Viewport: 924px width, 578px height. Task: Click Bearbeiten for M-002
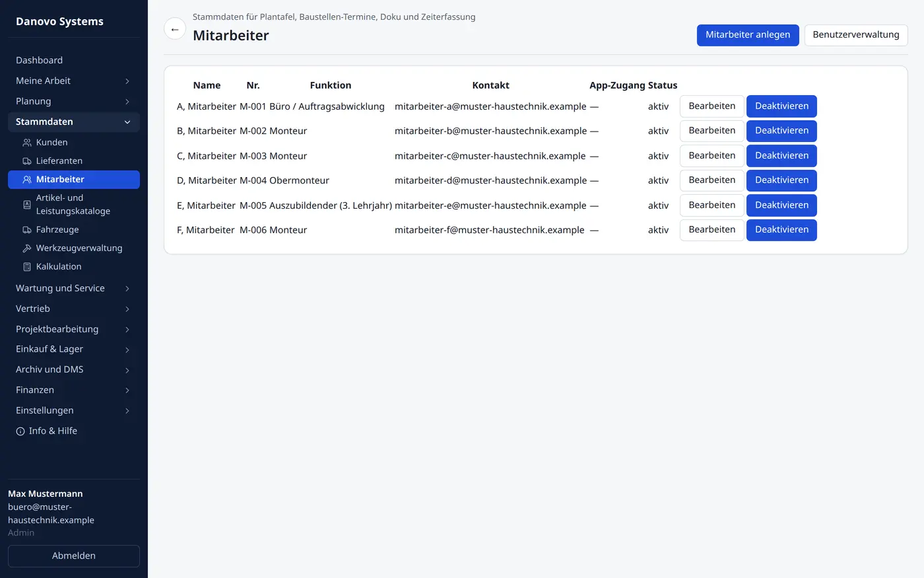pyautogui.click(x=712, y=131)
